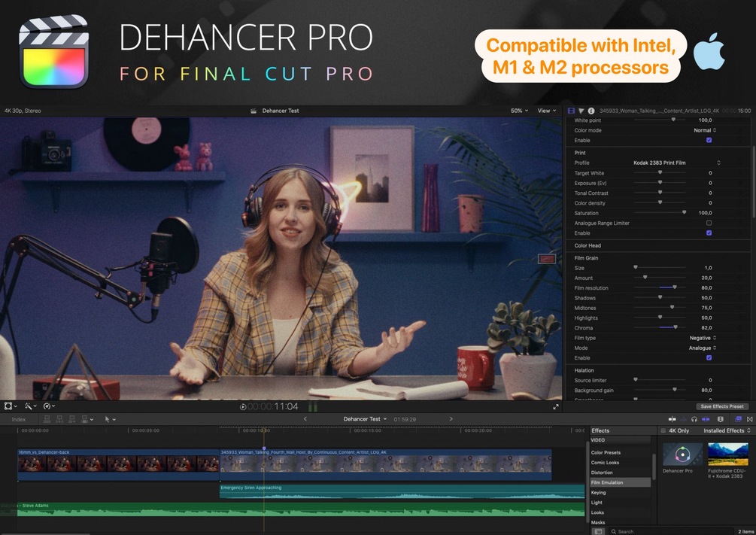Go forward in timeline history arrow
Viewport: 756px width, 535px height.
[x=451, y=418]
